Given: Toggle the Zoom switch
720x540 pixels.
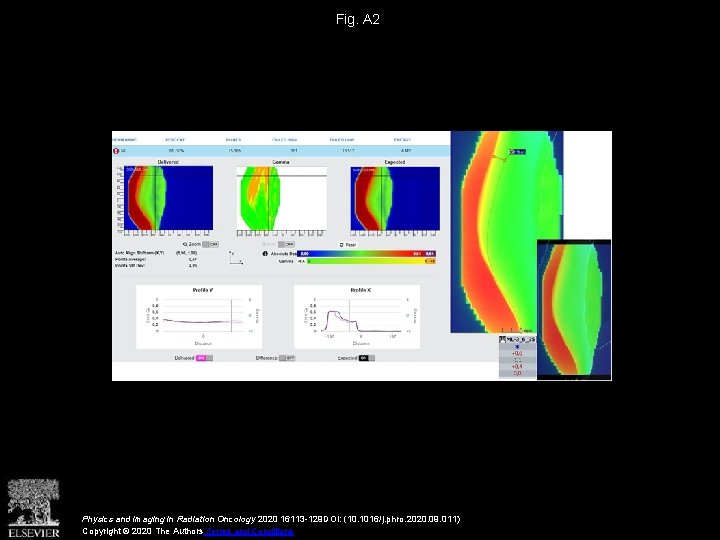Looking at the screenshot, I should tap(211, 244).
